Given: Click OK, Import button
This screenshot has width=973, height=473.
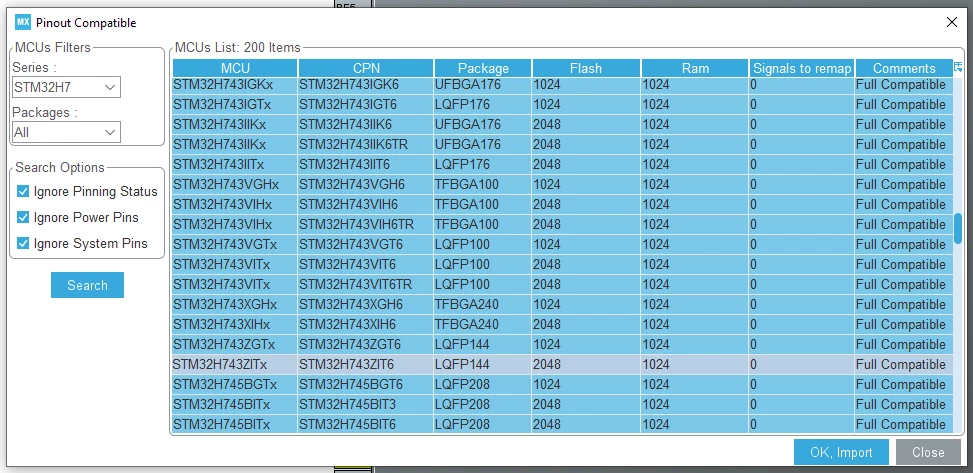Looking at the screenshot, I should pyautogui.click(x=841, y=453).
